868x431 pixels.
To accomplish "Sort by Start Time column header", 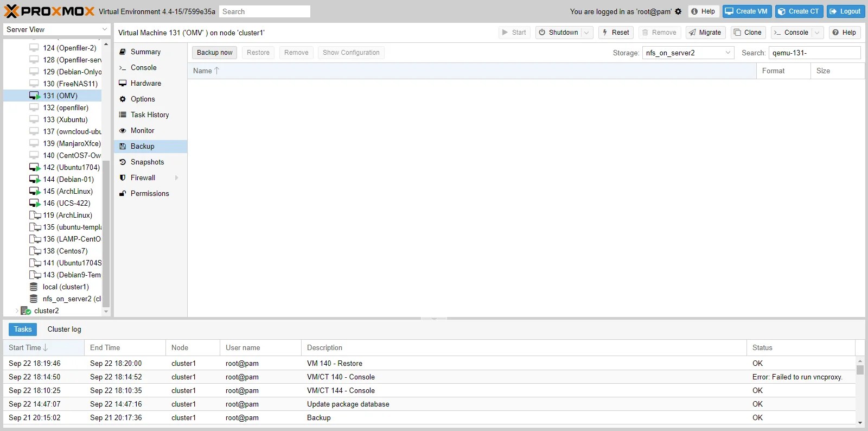I will pyautogui.click(x=43, y=347).
